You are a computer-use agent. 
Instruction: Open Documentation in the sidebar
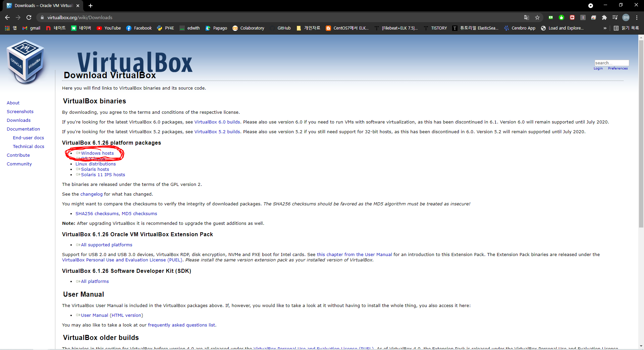coord(23,129)
